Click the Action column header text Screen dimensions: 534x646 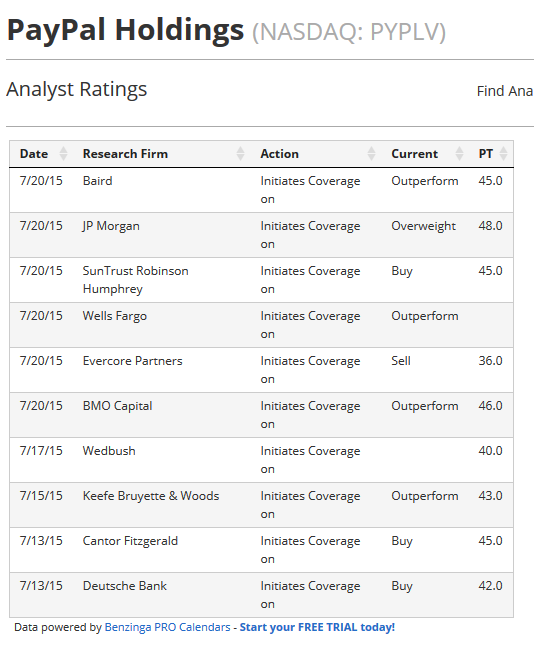[279, 154]
